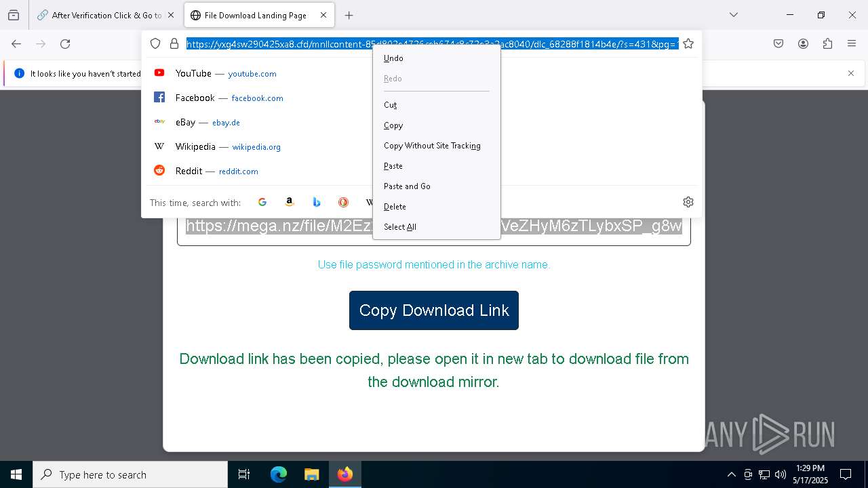Click 'Use file password mentioned' text

(434, 265)
